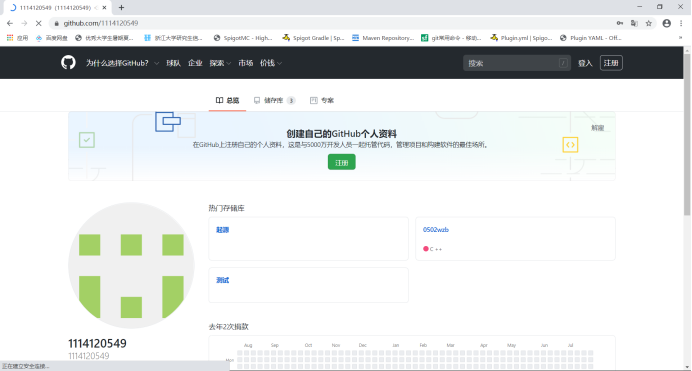Viewport: 692px width, 371px height.
Task: Select the 专案 projects tab
Action: coord(322,101)
